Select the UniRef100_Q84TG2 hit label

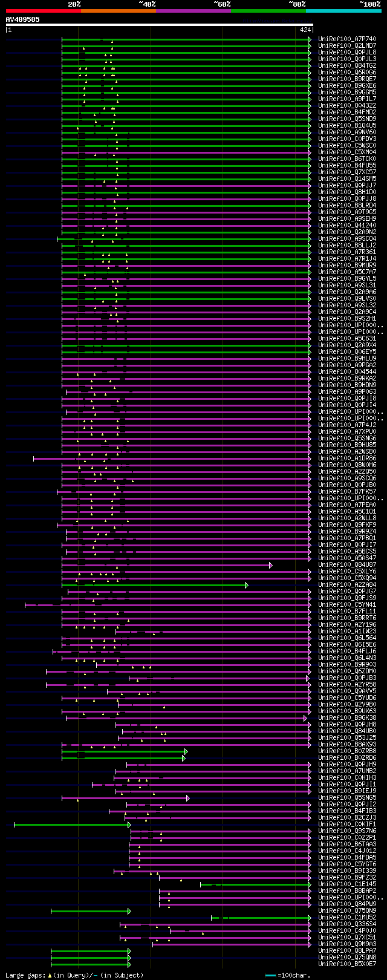pyautogui.click(x=347, y=65)
